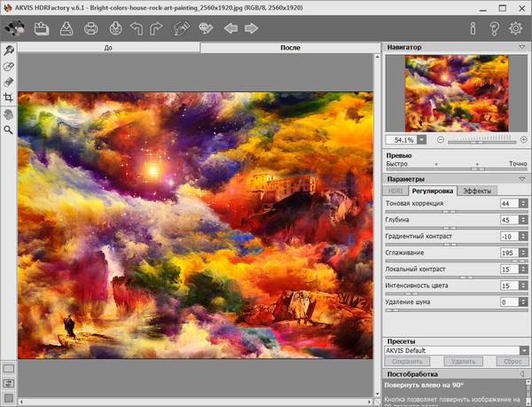Switch to the Эффекты tab
Viewport: 532px width, 407px height.
[x=477, y=191]
